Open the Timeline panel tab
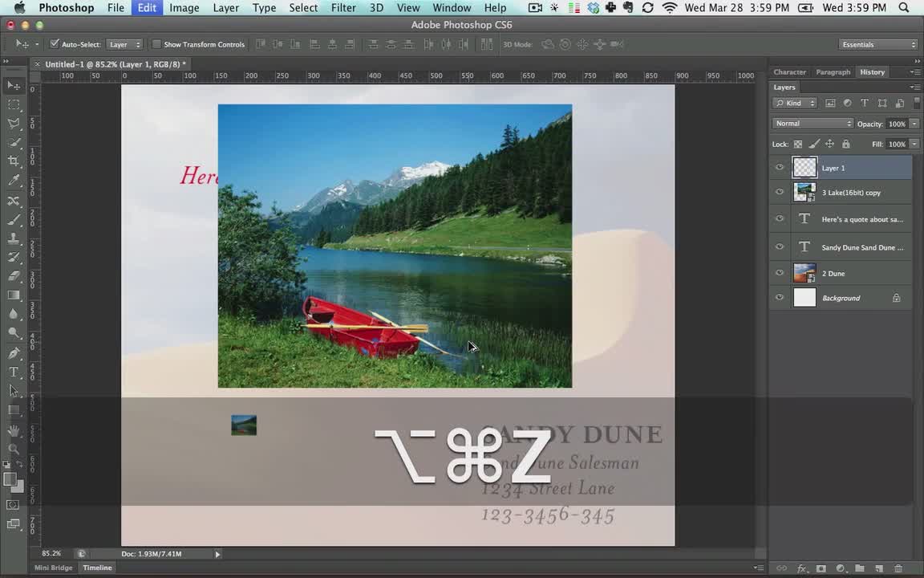 point(97,568)
